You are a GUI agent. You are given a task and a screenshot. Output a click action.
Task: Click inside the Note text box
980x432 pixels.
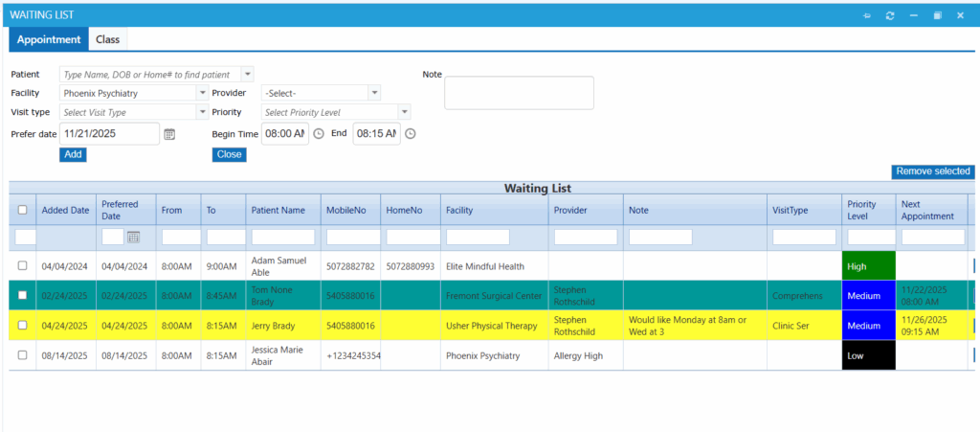coord(519,93)
